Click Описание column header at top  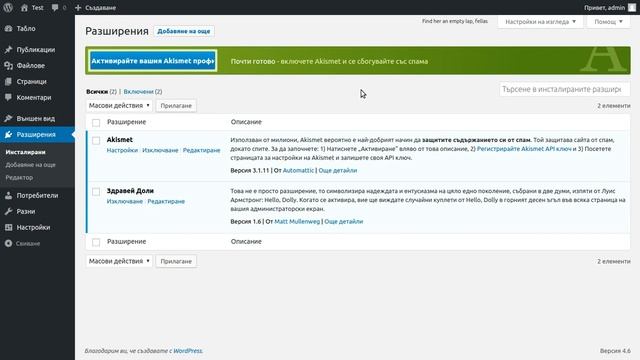246,122
